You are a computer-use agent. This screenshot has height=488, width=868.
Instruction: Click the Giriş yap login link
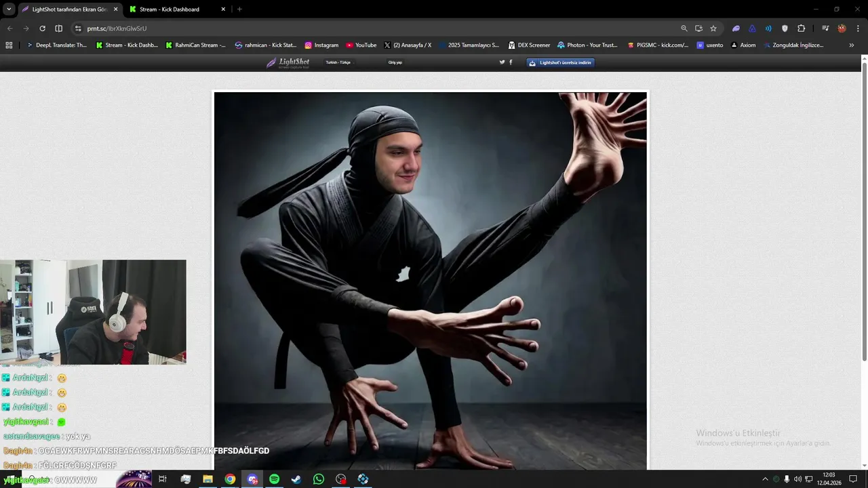395,62
